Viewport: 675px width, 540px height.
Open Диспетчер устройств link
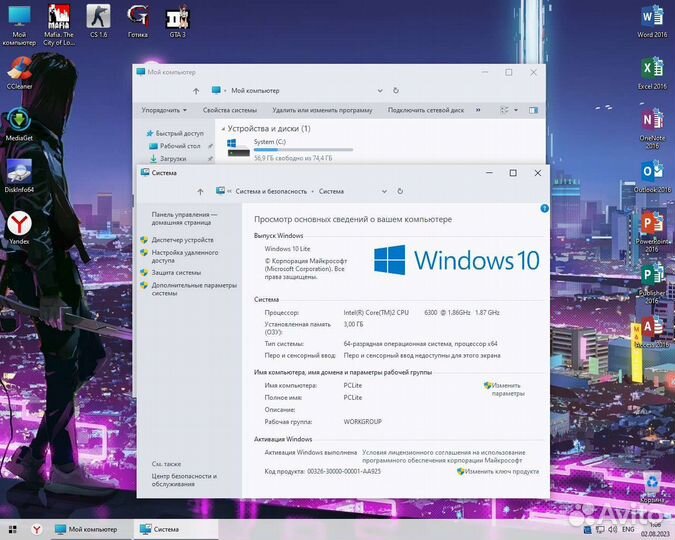pos(182,240)
